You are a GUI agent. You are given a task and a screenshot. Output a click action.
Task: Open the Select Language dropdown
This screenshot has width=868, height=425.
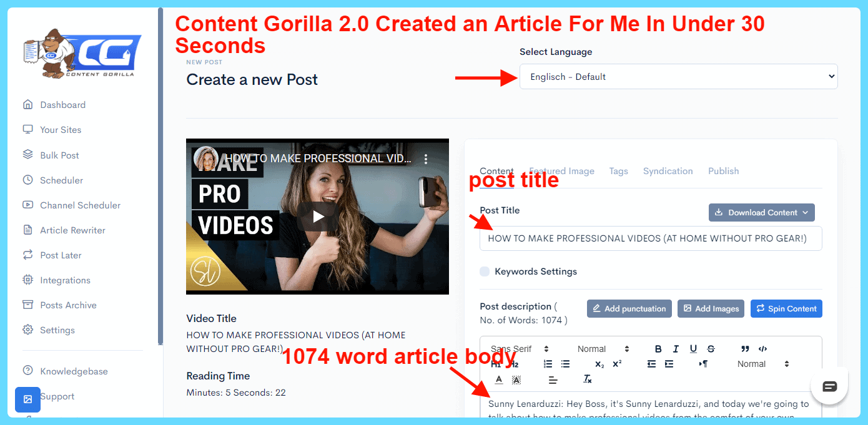[679, 77]
